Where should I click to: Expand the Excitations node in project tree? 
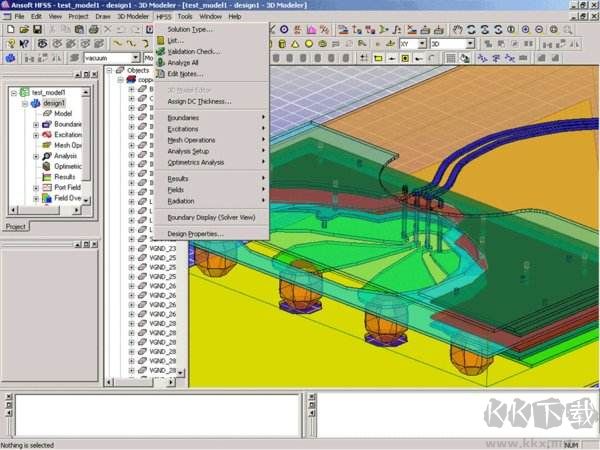[36, 135]
